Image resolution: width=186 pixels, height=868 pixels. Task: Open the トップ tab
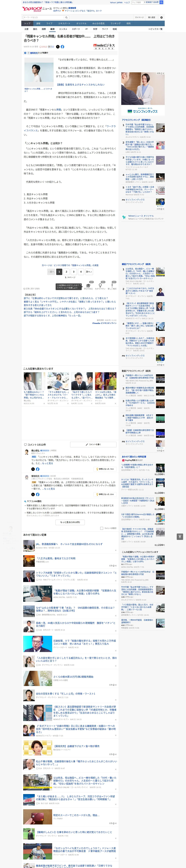point(27,23)
